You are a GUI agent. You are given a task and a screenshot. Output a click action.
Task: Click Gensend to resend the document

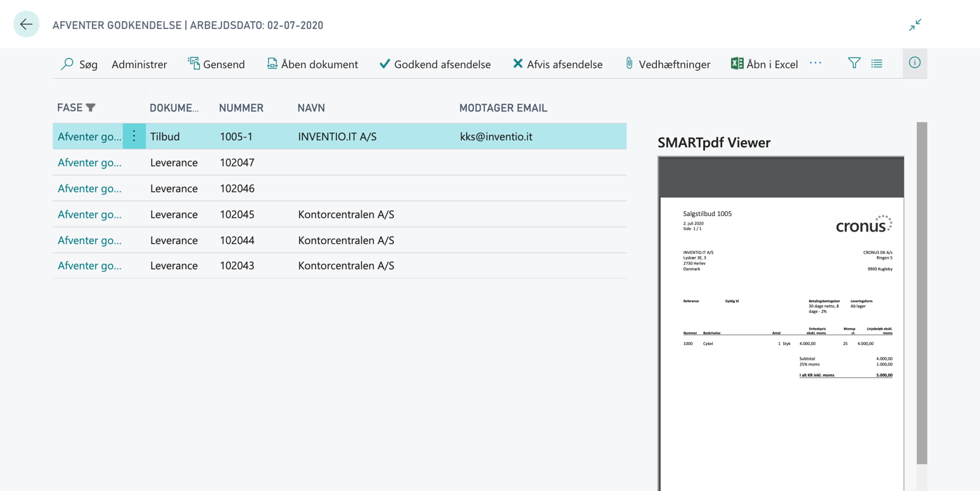(x=216, y=64)
